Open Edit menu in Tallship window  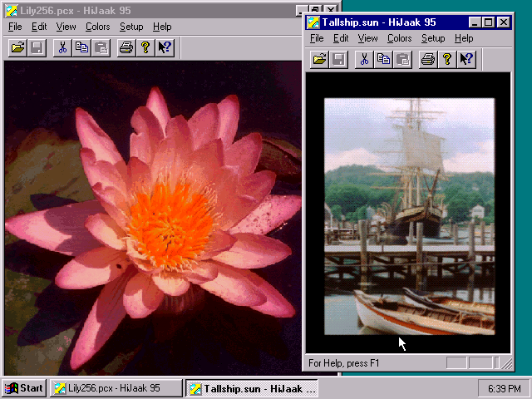(341, 38)
